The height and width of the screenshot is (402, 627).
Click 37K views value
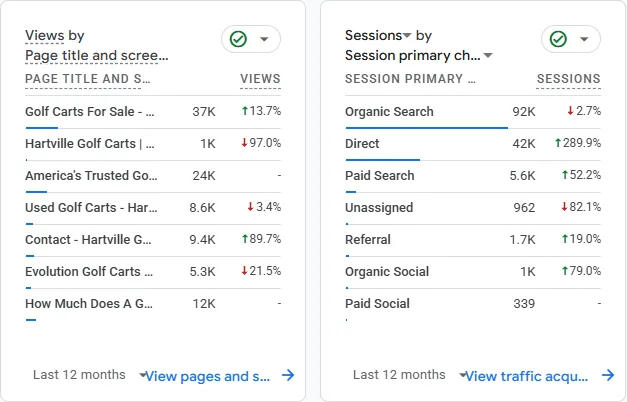(204, 112)
